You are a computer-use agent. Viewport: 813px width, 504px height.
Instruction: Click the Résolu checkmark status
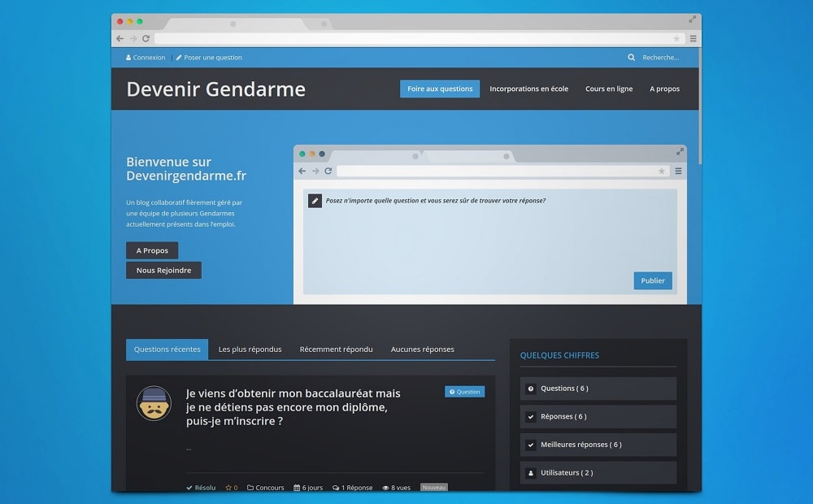coord(201,488)
